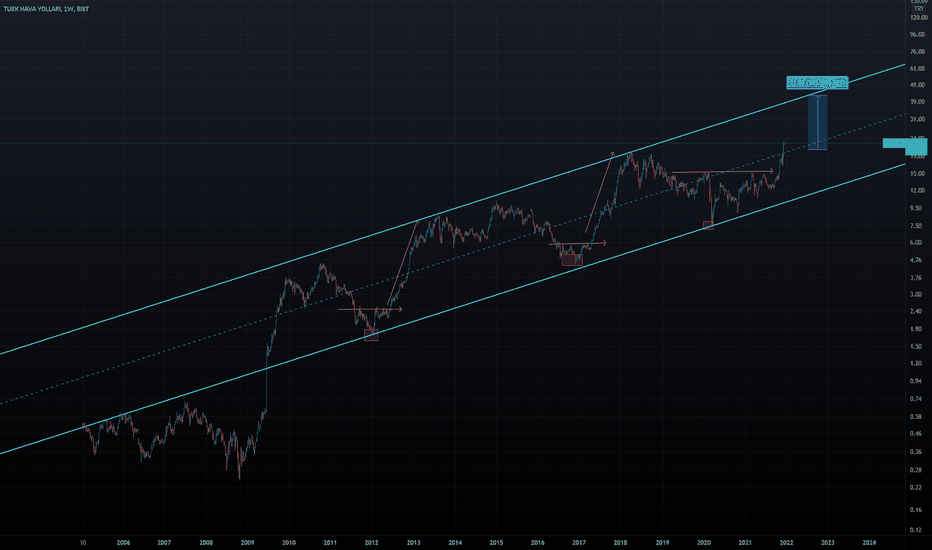This screenshot has width=932, height=550.
Task: Click the 120.00 price axis label
Action: tap(918, 18)
